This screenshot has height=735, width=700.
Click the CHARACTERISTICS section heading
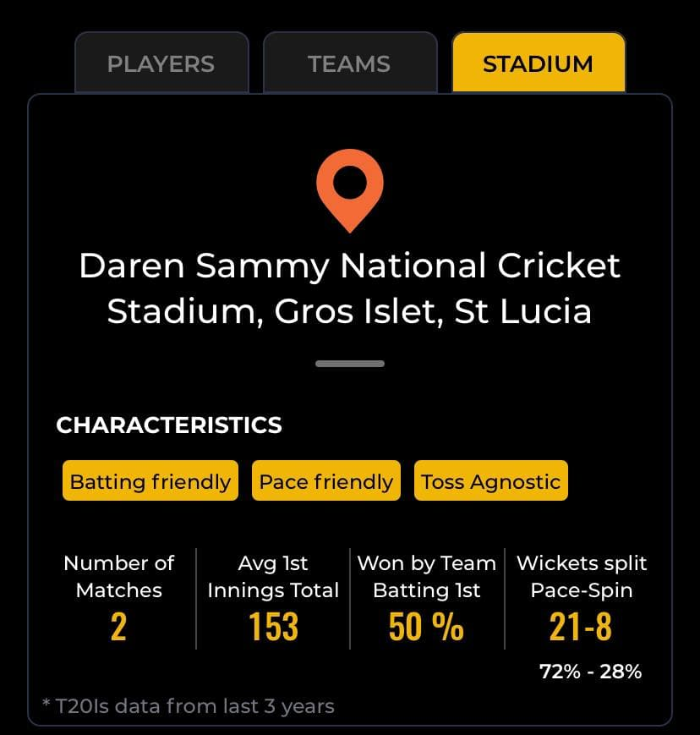(169, 425)
